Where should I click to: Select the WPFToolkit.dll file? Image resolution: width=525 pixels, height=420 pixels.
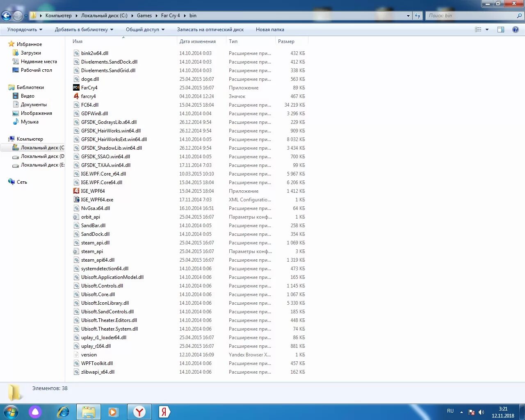pos(97,363)
